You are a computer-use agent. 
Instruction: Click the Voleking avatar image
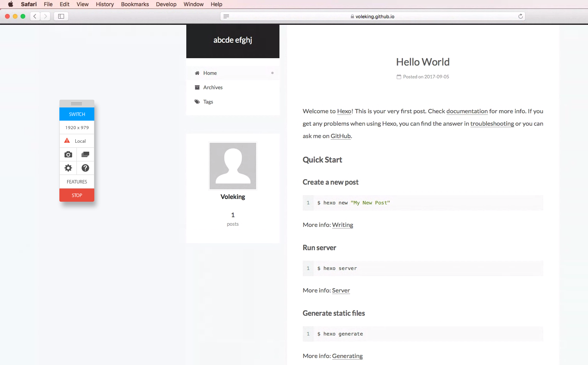tap(233, 166)
